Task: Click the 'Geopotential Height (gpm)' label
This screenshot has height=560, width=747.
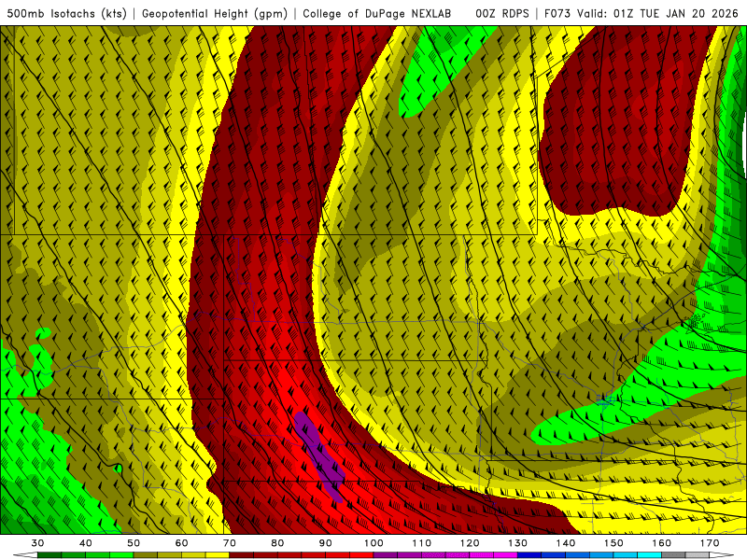Action: [215, 13]
